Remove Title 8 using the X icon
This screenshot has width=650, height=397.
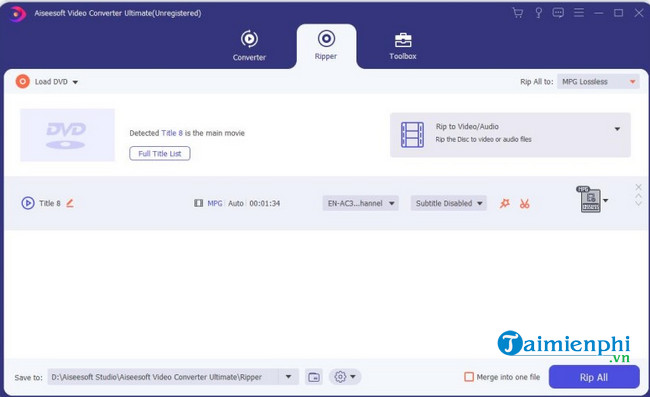pos(638,187)
